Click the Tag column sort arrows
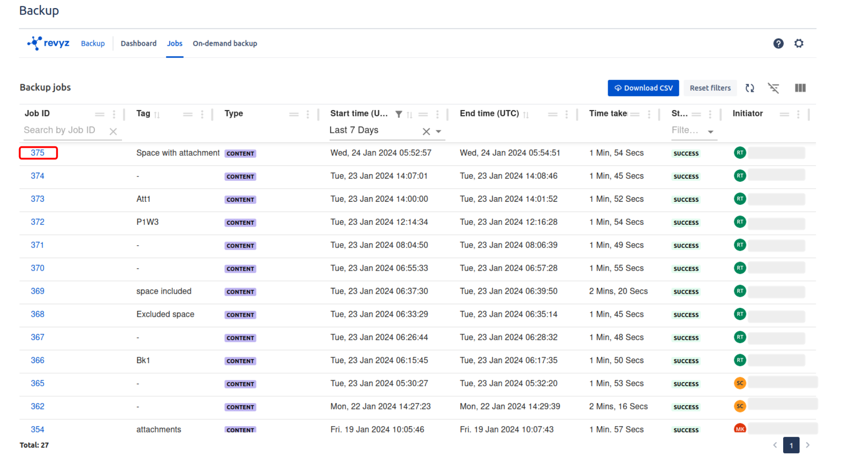Viewport: 868px width, 471px height. pyautogui.click(x=157, y=115)
